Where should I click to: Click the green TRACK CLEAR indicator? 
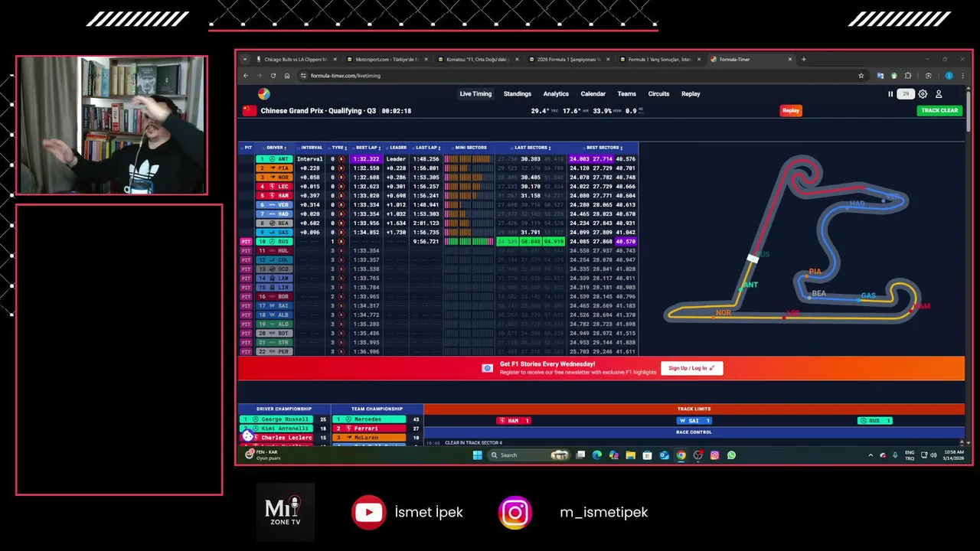click(939, 110)
